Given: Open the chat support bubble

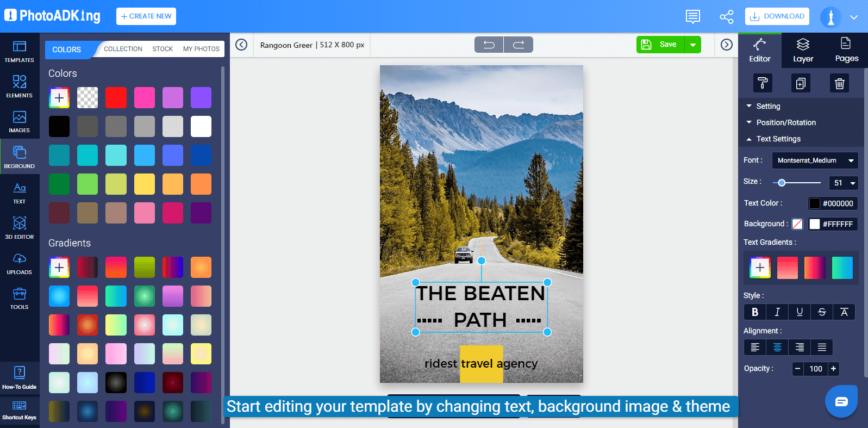Looking at the screenshot, I should click(x=841, y=401).
